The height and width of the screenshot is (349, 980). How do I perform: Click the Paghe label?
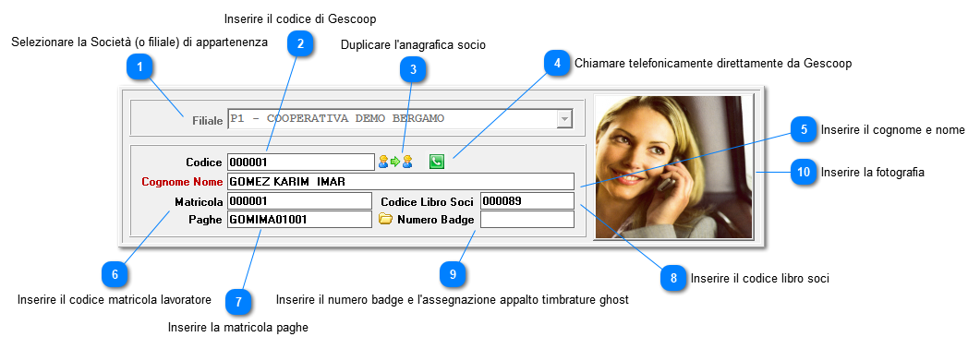tap(205, 220)
